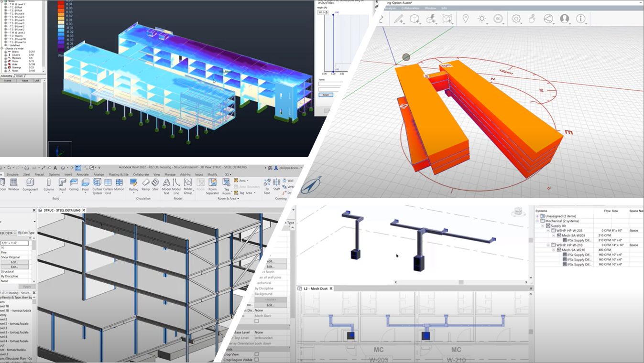Switch to the Annotate ribbon tab

[x=83, y=175]
